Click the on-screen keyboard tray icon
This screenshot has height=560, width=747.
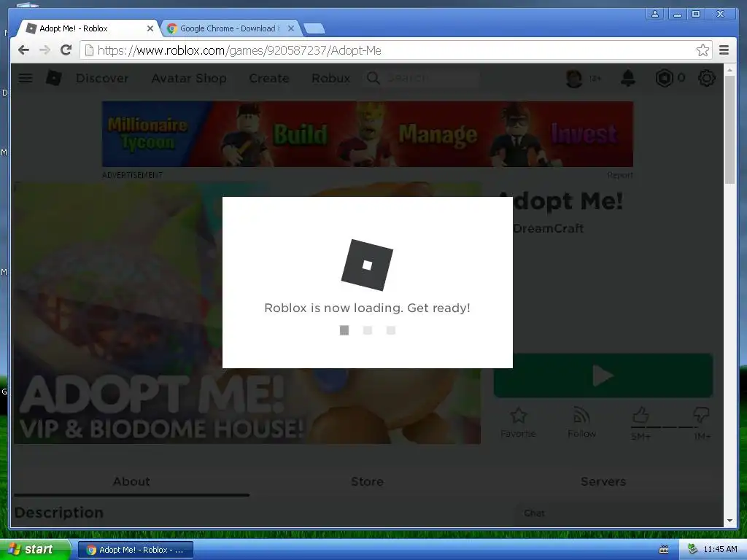663,550
